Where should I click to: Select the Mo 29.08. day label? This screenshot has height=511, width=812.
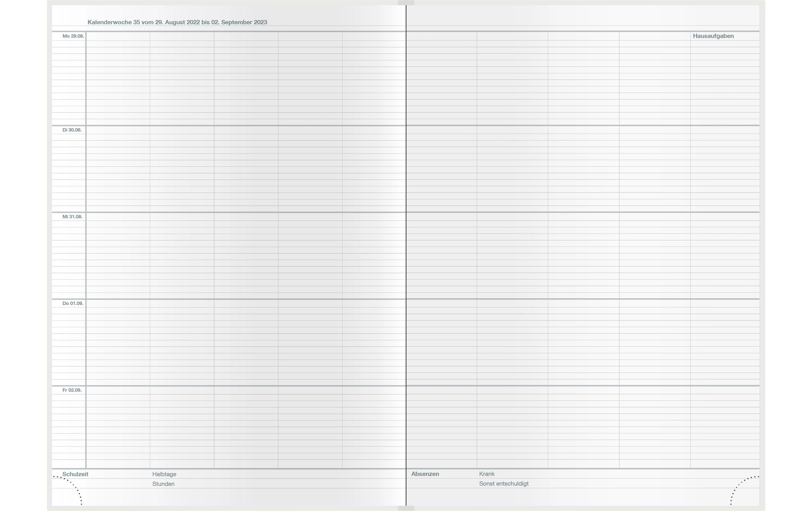click(73, 36)
